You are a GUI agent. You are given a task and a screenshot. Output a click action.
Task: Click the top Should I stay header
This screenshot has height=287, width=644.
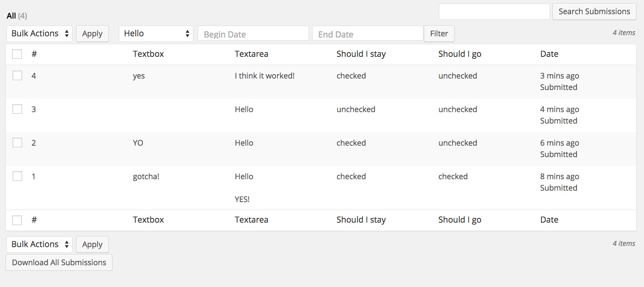(361, 54)
